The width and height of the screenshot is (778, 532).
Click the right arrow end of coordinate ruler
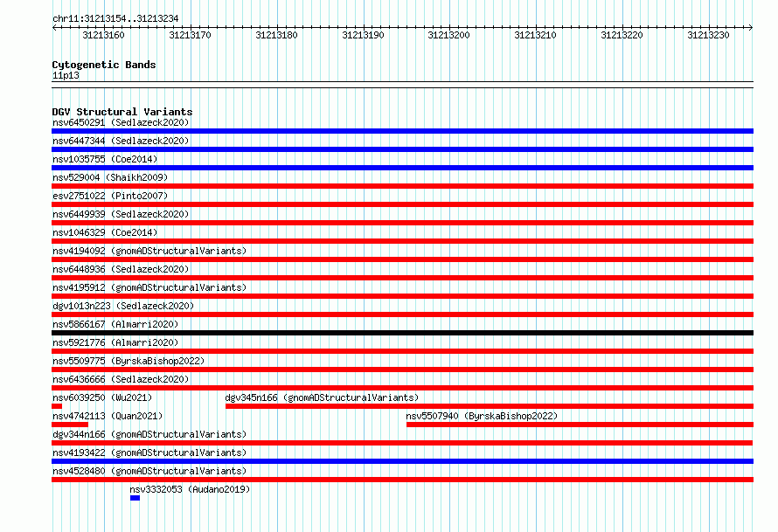pos(751,27)
